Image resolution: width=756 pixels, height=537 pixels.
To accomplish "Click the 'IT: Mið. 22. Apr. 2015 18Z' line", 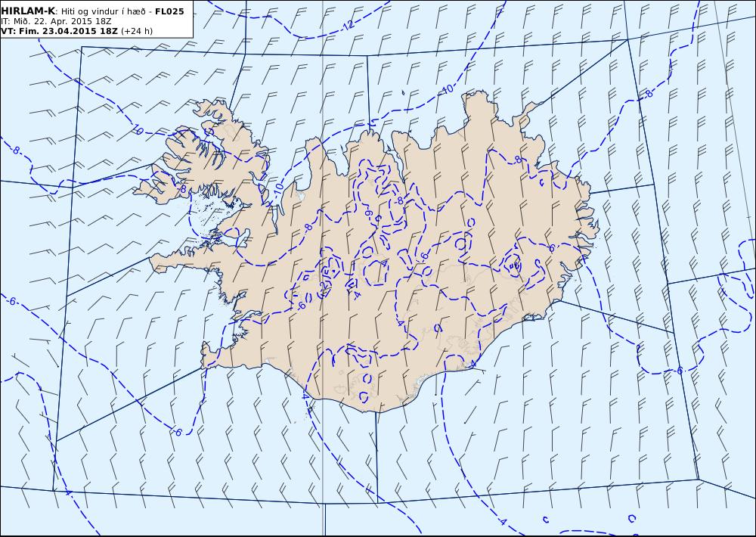I will click(x=57, y=21).
